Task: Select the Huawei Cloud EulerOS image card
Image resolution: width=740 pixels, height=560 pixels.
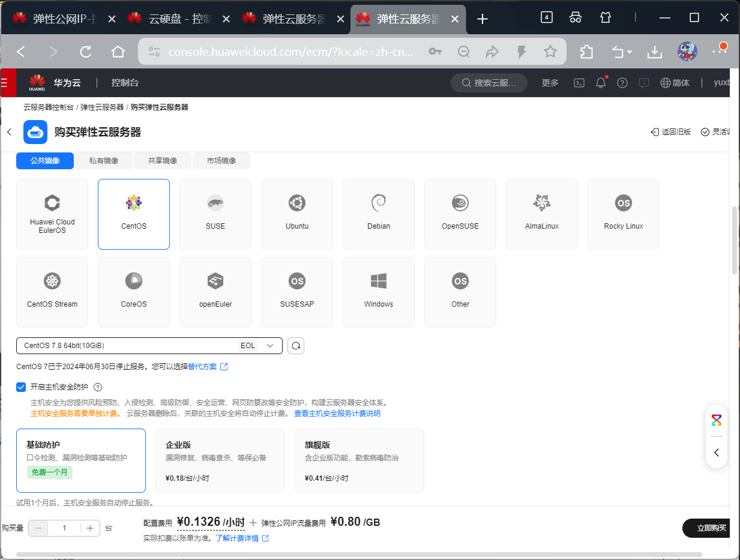Action: coord(52,214)
